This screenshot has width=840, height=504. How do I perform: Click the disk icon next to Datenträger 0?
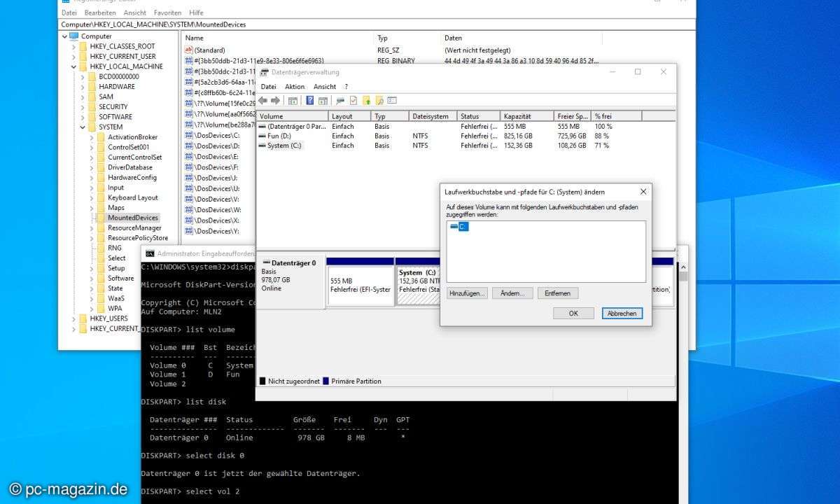coord(266,263)
